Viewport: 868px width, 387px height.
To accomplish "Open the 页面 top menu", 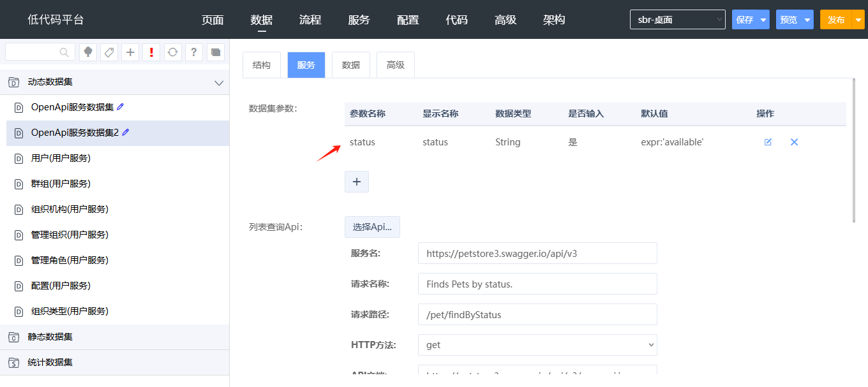I will coord(213,20).
